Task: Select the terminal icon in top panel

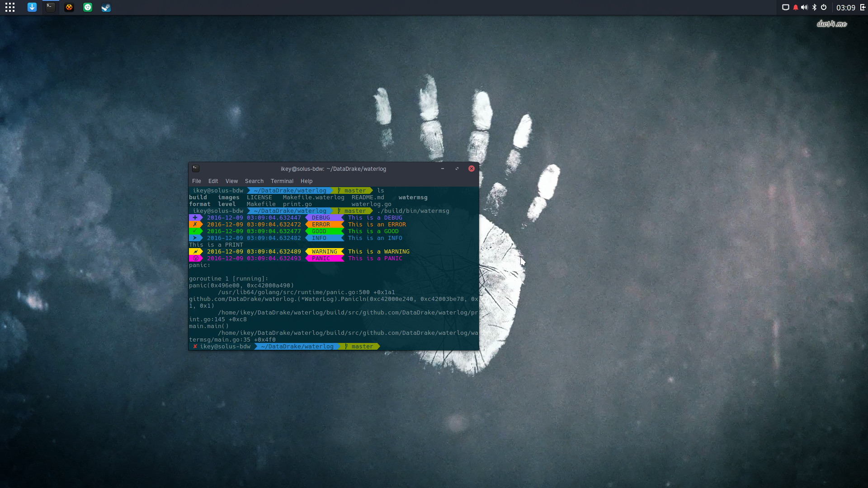Action: 51,7
